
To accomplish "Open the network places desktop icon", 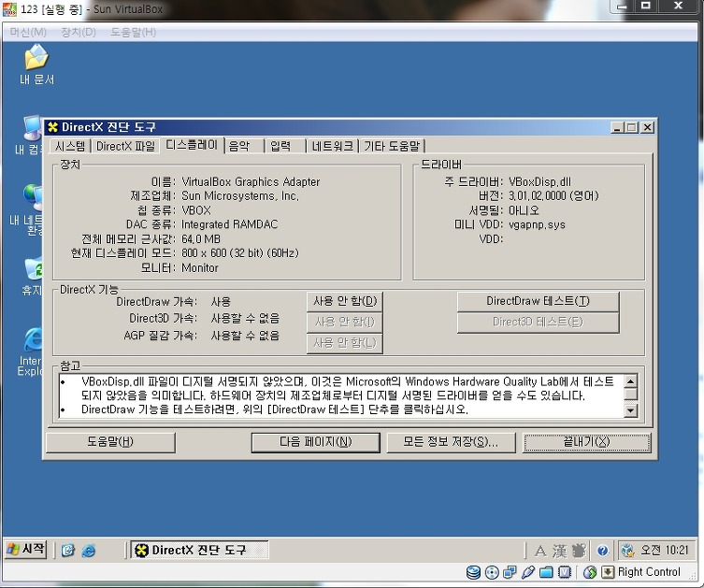I will [28, 209].
